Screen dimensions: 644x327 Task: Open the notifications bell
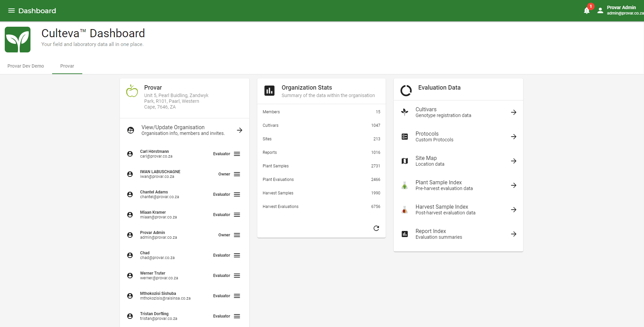click(x=587, y=10)
